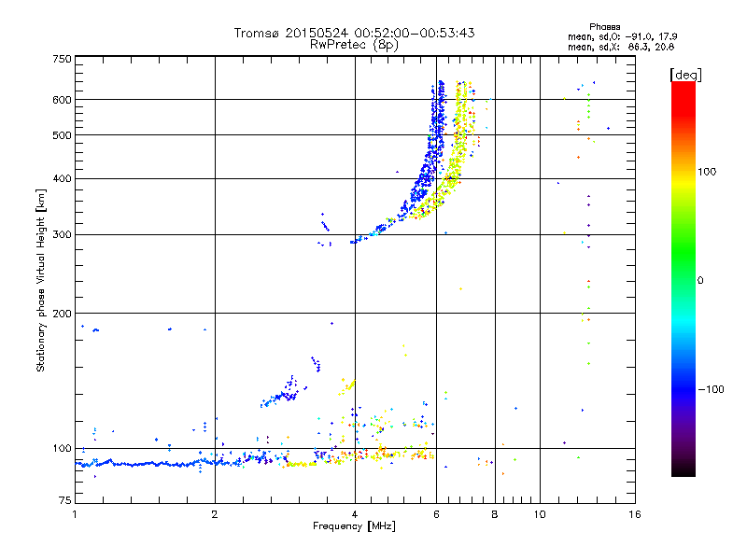This screenshot has width=747, height=560.
Task: Click the plot title 'Tromsø 20150524 00:52:00-00:53:43'
Action: [354, 33]
